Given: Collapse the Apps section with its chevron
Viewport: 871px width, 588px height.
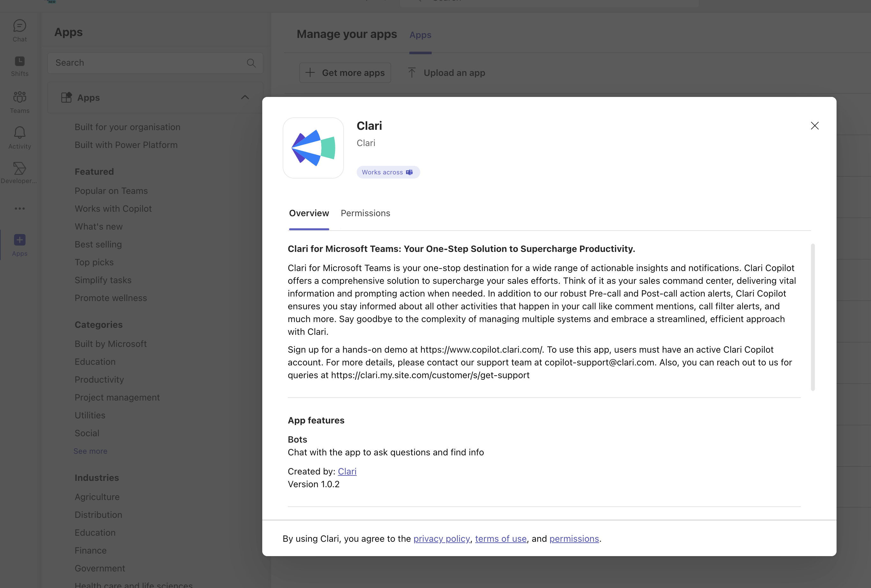Looking at the screenshot, I should click(245, 98).
